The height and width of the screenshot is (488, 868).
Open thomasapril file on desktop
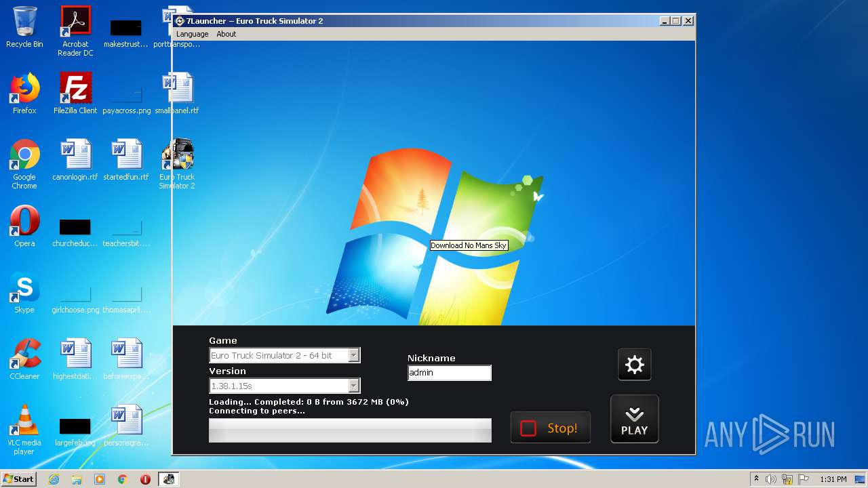[126, 297]
